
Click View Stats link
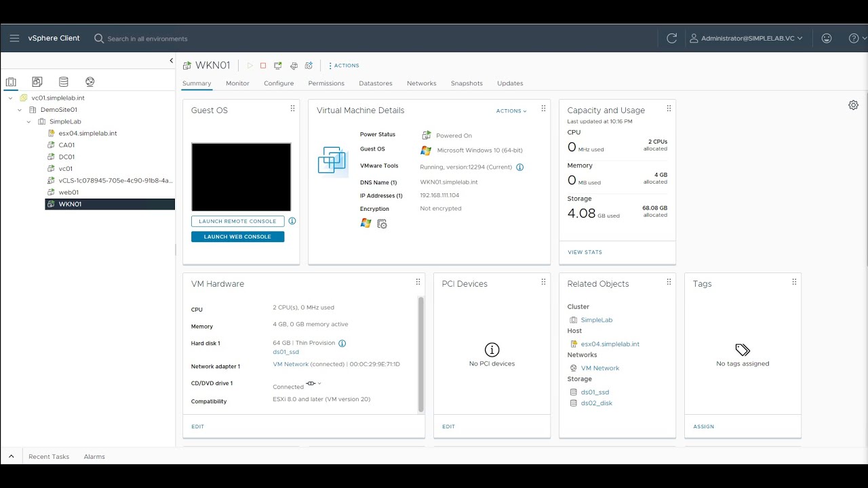click(585, 252)
